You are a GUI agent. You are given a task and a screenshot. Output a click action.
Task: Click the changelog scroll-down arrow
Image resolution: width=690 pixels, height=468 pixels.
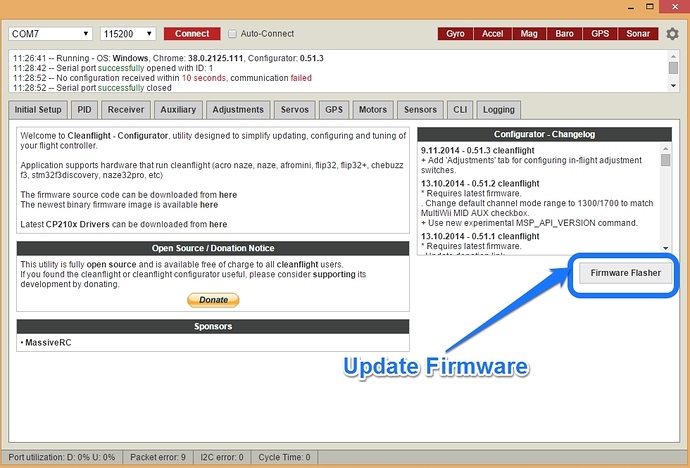(665, 249)
